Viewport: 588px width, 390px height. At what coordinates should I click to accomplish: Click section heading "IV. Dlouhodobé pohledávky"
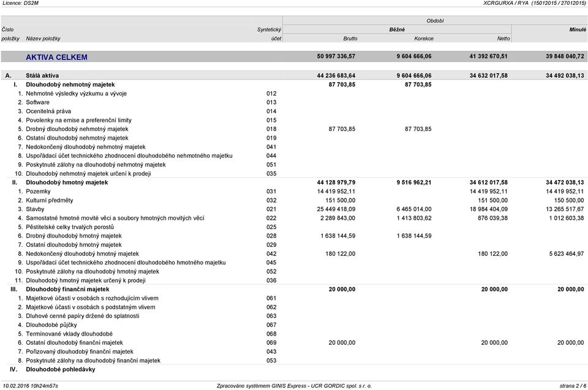click(x=53, y=370)
